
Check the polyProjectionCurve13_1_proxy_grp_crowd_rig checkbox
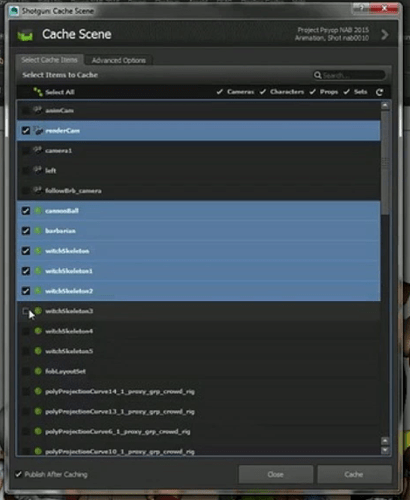26,411
